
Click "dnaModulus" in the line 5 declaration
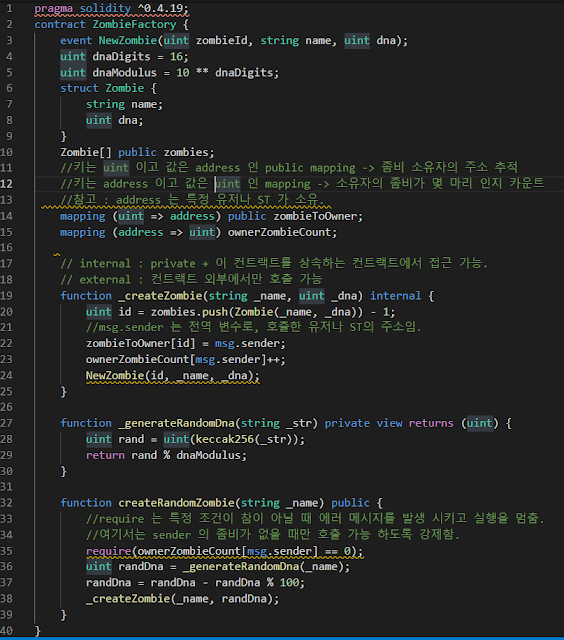(x=124, y=72)
